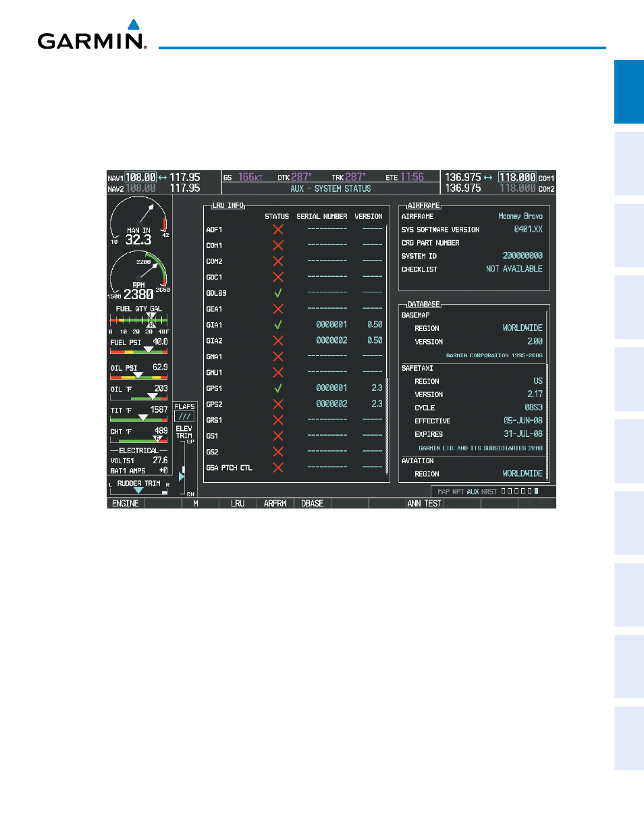Image resolution: width=644 pixels, height=834 pixels.
Task: Click the FUEL PSI 40.0 reading
Action: point(160,342)
